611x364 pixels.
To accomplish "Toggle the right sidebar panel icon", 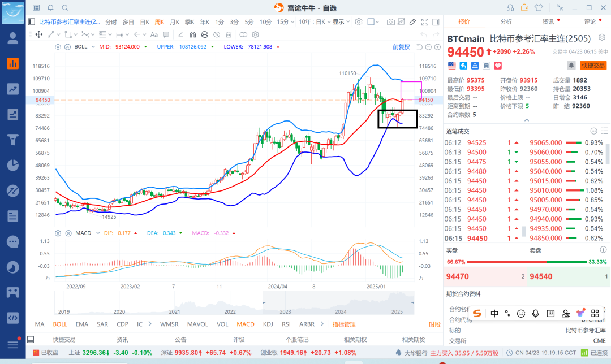I will pos(436,22).
